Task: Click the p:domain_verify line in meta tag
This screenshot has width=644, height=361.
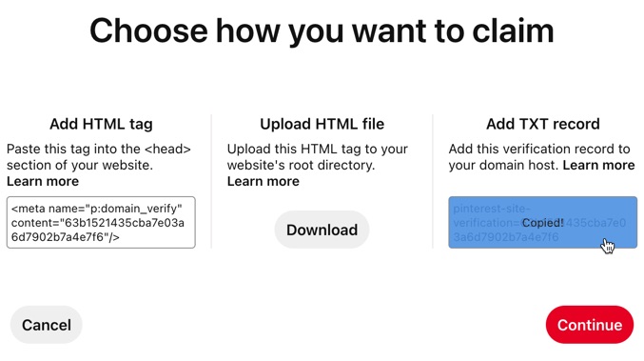Action: [x=96, y=209]
